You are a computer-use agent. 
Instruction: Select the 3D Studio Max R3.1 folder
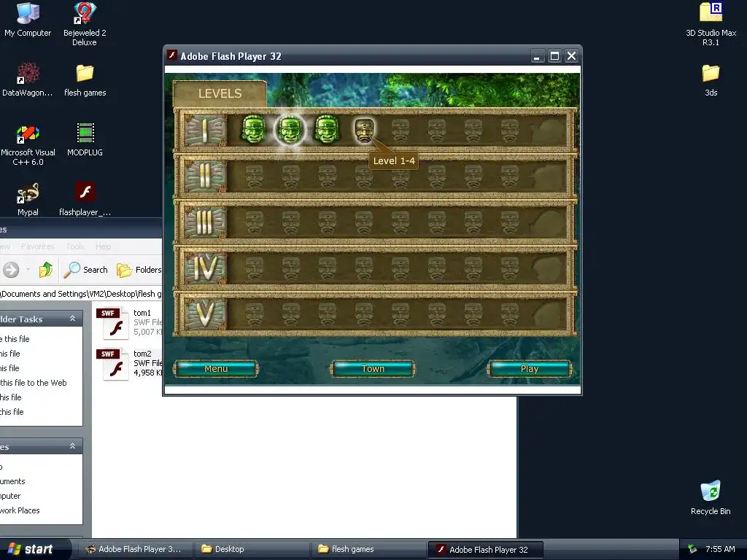click(x=711, y=24)
